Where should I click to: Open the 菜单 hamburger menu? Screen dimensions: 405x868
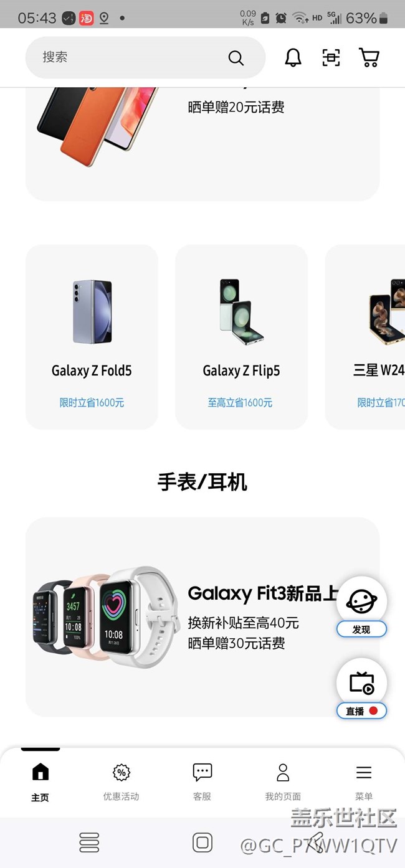[x=364, y=782]
